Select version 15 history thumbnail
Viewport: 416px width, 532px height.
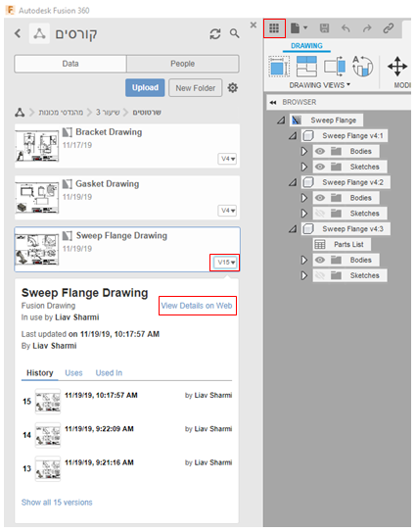click(x=48, y=402)
